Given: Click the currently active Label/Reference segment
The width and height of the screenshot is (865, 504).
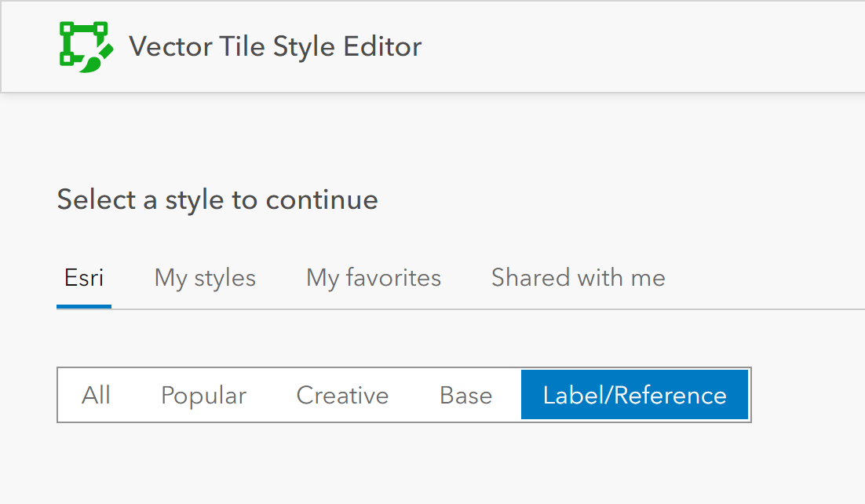Looking at the screenshot, I should [634, 395].
